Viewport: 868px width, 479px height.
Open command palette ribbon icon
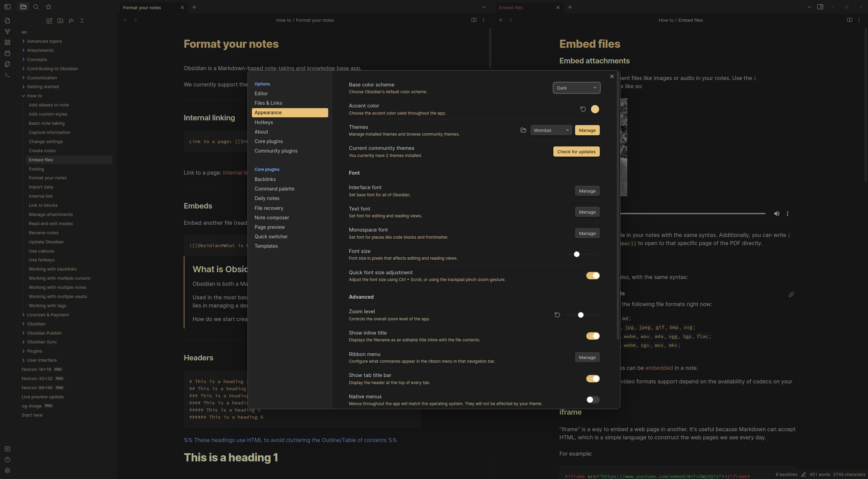pyautogui.click(x=7, y=75)
